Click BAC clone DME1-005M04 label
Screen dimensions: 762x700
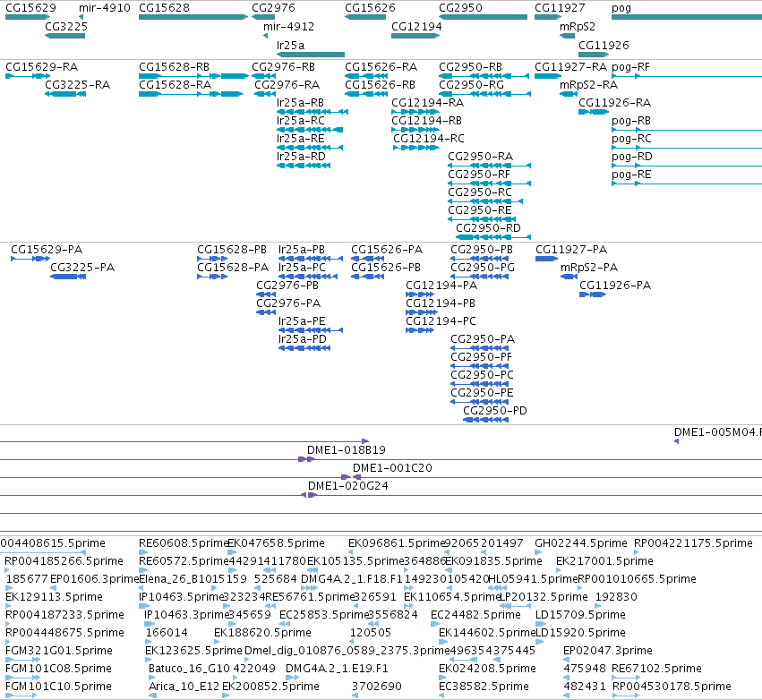coord(718,432)
